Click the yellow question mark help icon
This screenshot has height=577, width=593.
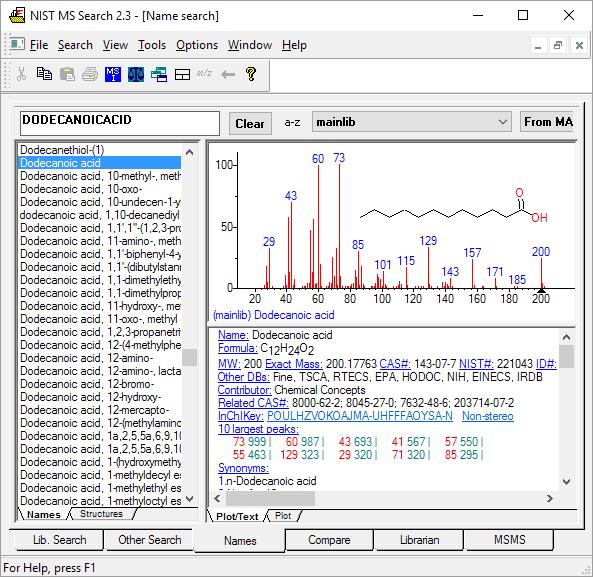click(251, 74)
